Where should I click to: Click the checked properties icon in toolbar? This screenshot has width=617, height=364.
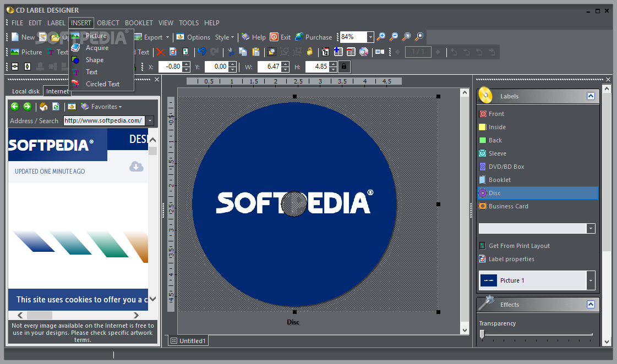point(173,52)
